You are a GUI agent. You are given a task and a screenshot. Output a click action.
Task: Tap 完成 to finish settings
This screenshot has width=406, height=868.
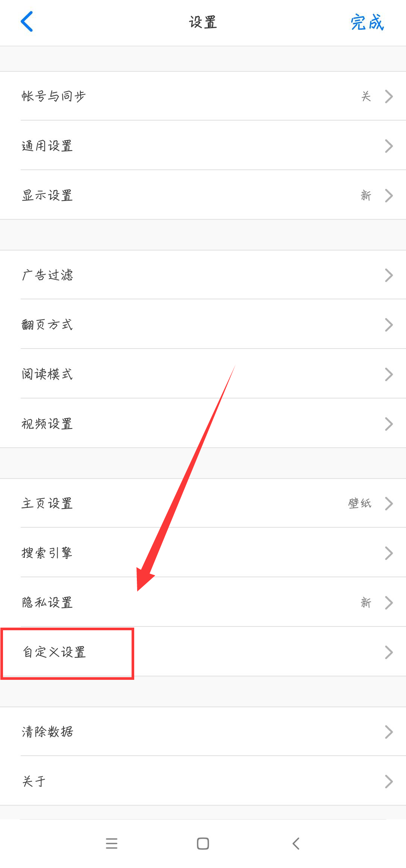pos(367,22)
